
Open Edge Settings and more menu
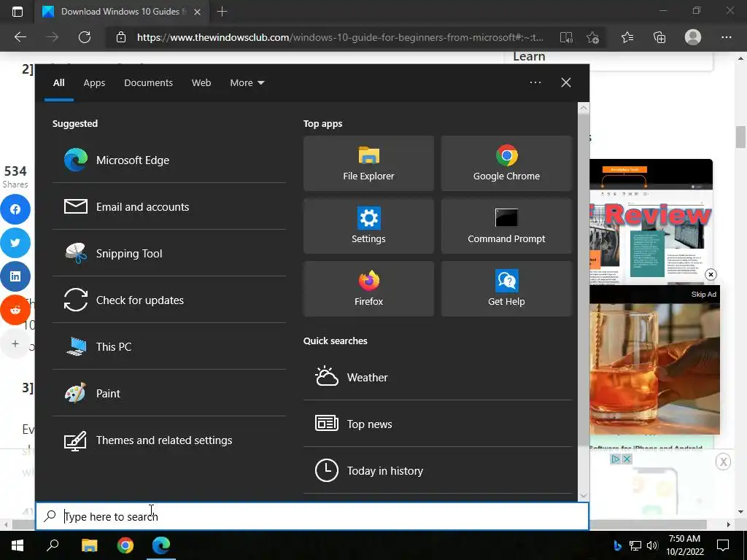click(x=726, y=37)
